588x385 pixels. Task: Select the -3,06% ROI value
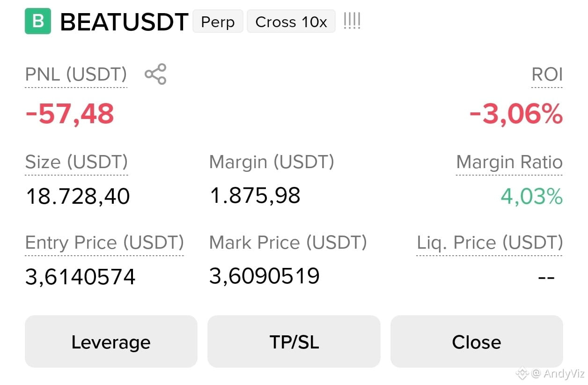tap(516, 114)
